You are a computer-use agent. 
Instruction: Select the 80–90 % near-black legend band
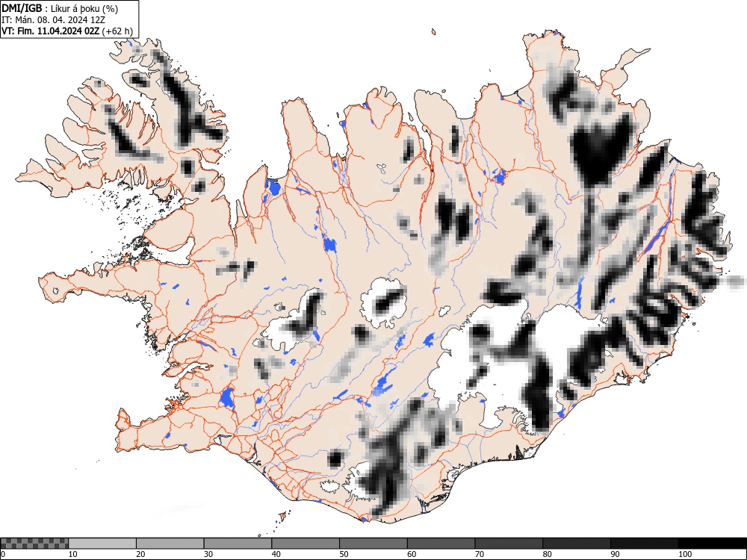pos(577,544)
